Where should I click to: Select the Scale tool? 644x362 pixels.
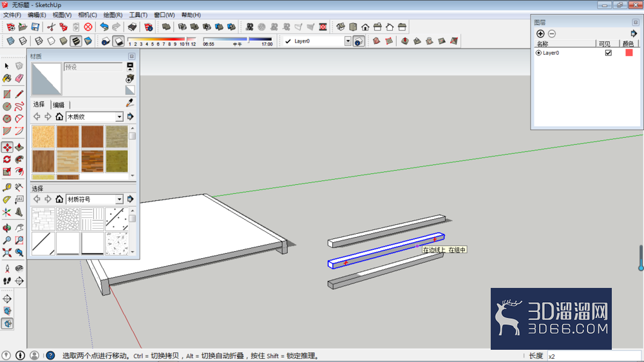[7, 171]
